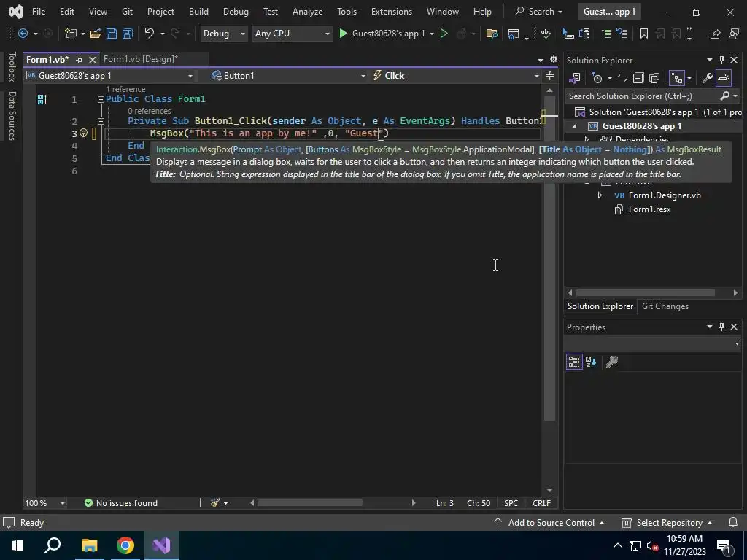Toggle a bookmark on the current line
The image size is (747, 560).
click(643, 34)
